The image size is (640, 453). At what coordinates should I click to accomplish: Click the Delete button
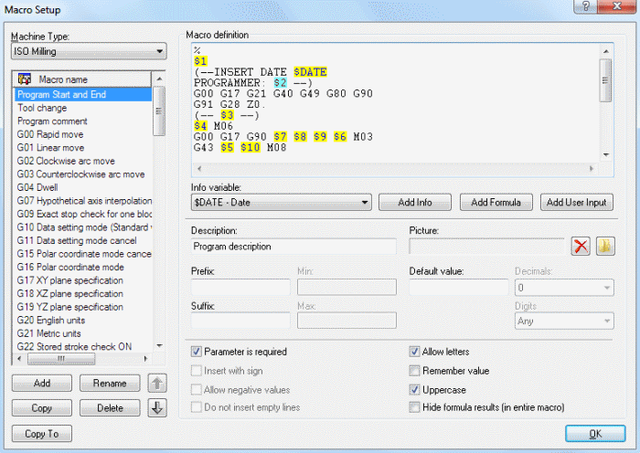[x=110, y=408]
